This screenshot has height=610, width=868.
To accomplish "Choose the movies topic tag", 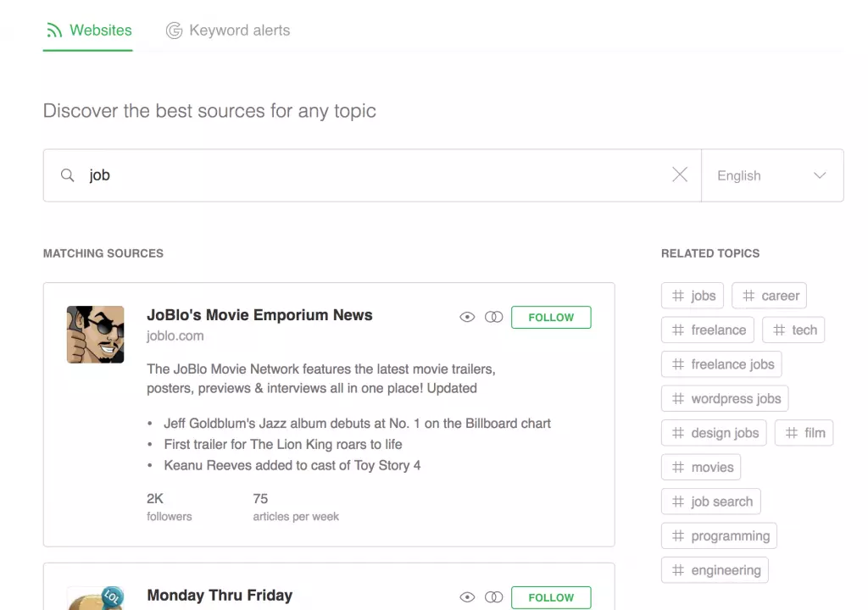I will tap(701, 467).
